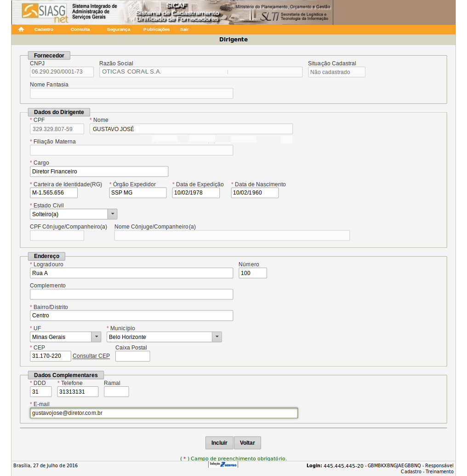Expand the Estado Civil dropdown
Image resolution: width=467 pixels, height=476 pixels.
113,214
